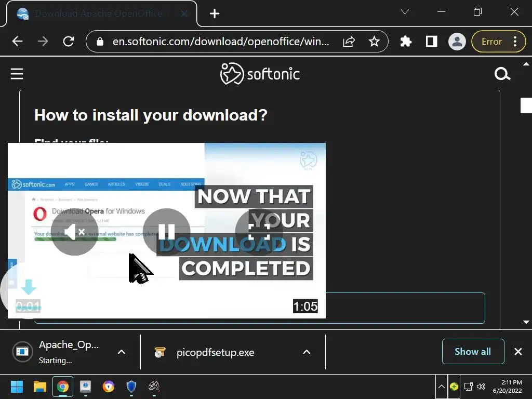Viewport: 532px width, 399px height.
Task: Open the Softonic search magnifier
Action: 502,74
